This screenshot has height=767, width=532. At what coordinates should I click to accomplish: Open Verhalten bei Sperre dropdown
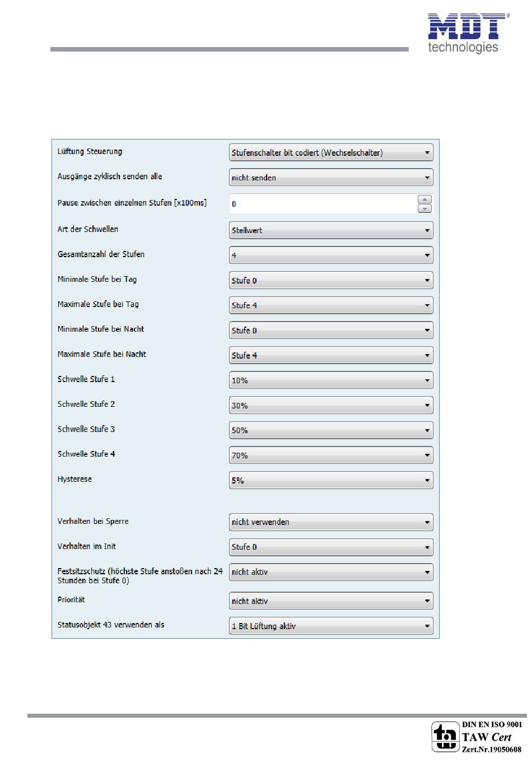[x=331, y=522]
